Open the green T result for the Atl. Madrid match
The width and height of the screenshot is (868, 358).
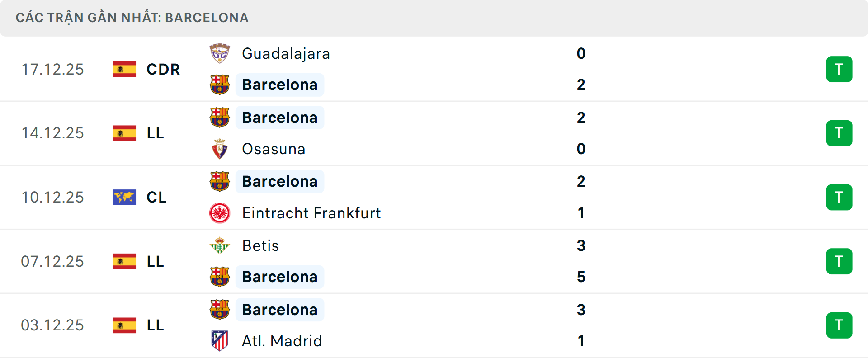[x=840, y=325]
